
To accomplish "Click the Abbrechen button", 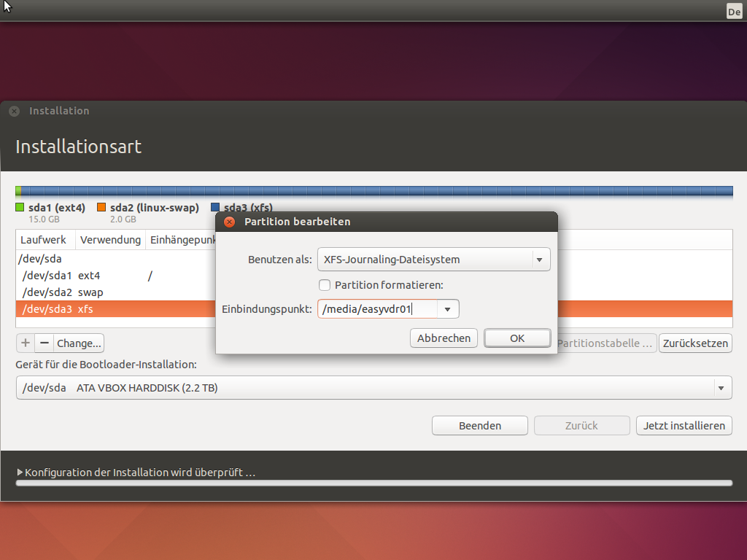I will click(x=444, y=338).
